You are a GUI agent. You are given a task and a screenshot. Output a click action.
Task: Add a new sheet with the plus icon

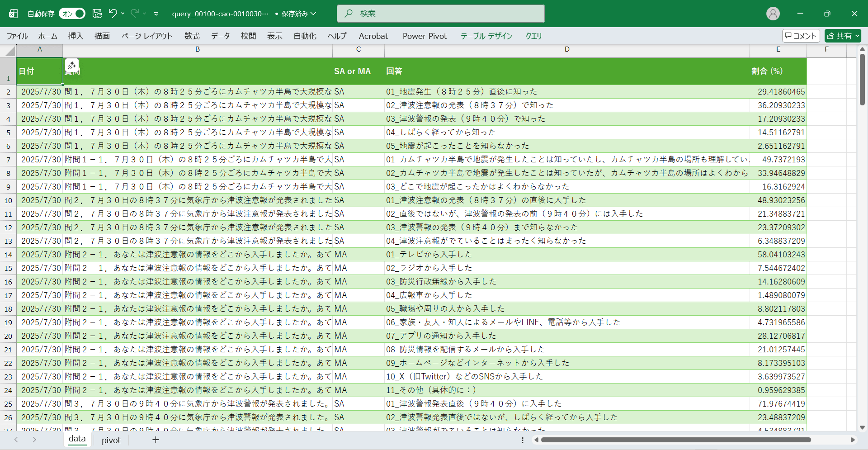tap(156, 440)
